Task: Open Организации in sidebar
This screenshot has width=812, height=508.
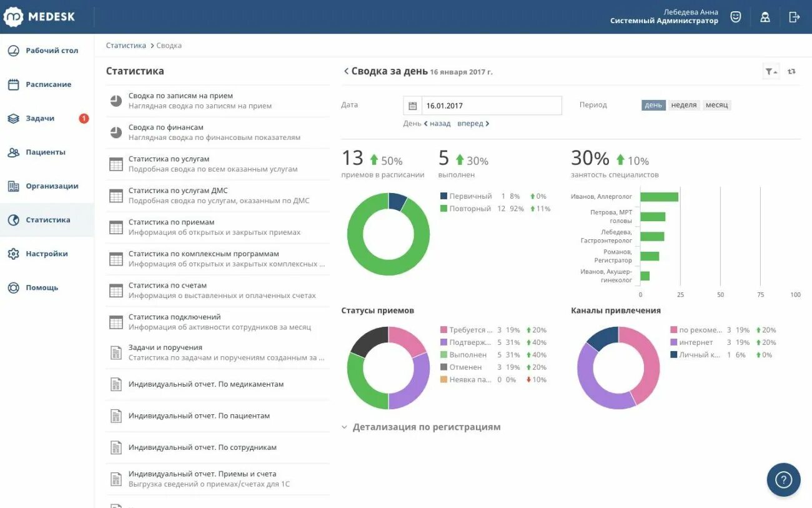Action: pyautogui.click(x=47, y=186)
